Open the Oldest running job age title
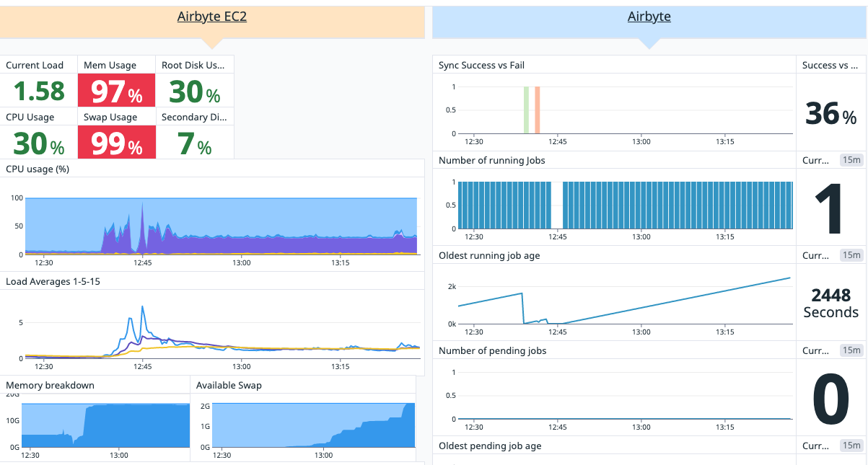Viewport: 868px width, 465px height. pos(489,255)
